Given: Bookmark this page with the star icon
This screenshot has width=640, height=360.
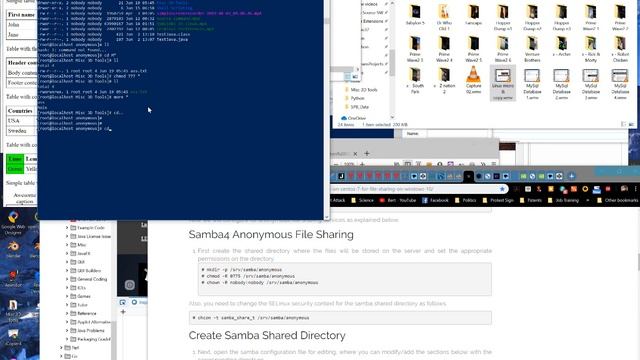Looking at the screenshot, I should point(502,189).
